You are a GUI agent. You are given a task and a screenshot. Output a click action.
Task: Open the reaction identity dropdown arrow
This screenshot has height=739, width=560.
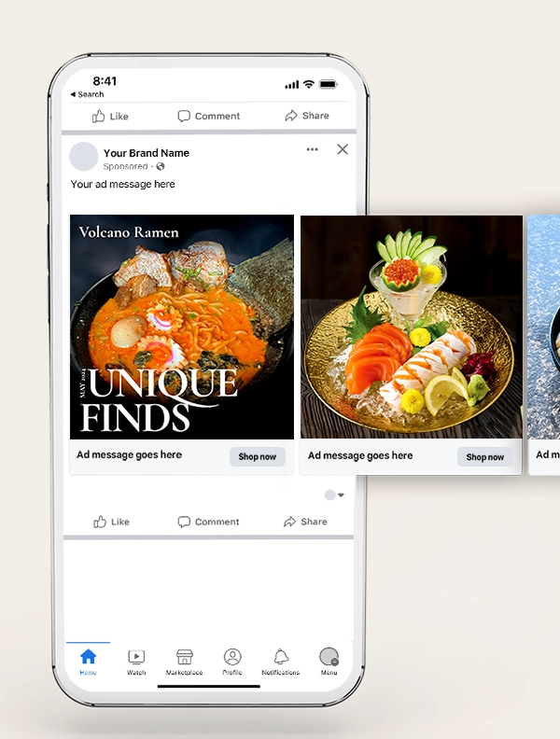pos(341,495)
